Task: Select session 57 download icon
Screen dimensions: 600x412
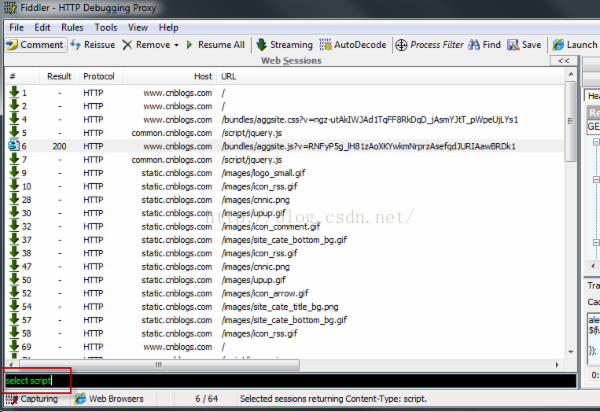Action: pos(14,320)
